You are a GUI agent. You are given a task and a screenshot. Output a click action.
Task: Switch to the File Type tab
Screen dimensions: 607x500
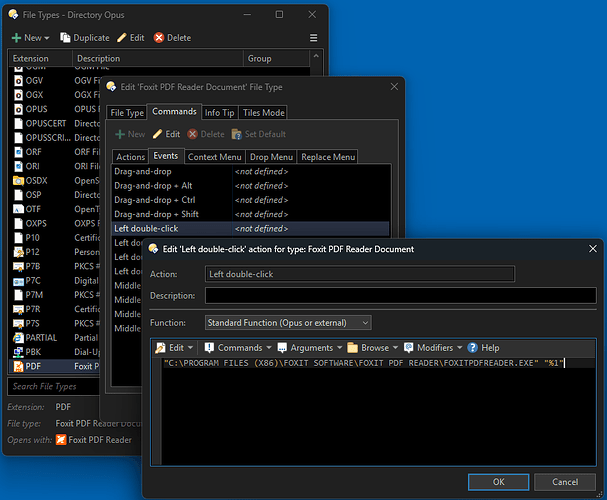tap(127, 113)
